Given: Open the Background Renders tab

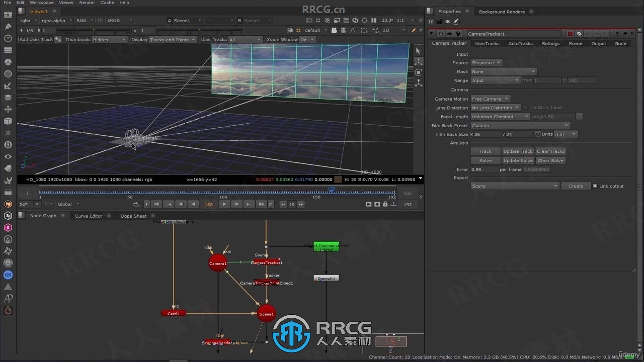Looking at the screenshot, I should click(x=502, y=12).
